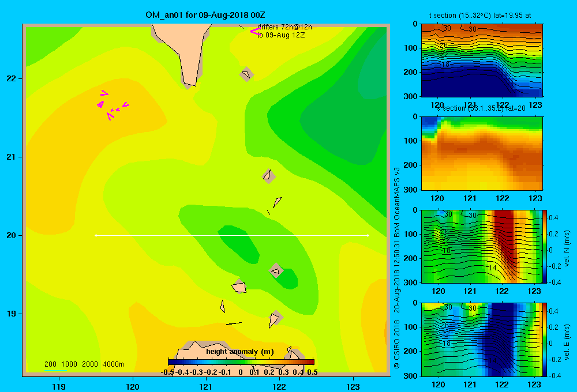Click the '200' depth contour legend entry
This screenshot has width=577, height=392.
[x=50, y=364]
